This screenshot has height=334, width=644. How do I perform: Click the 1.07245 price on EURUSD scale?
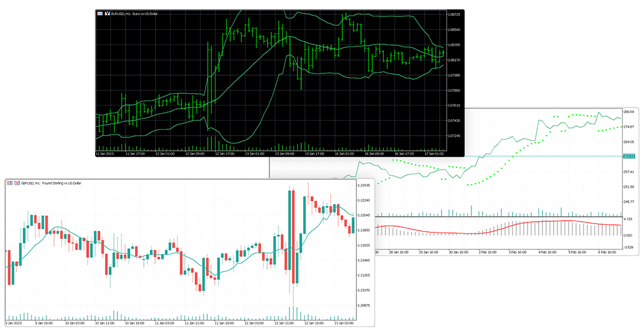454,136
